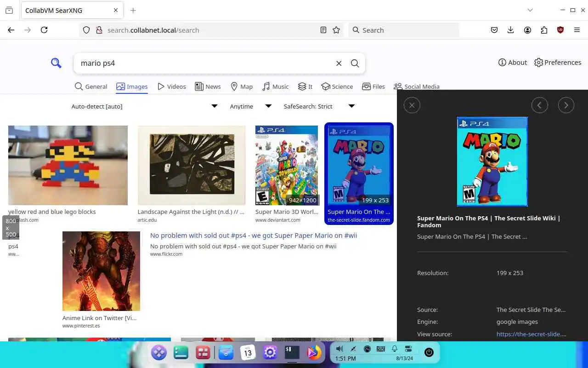Open the file manager dock icon

[x=181, y=352]
